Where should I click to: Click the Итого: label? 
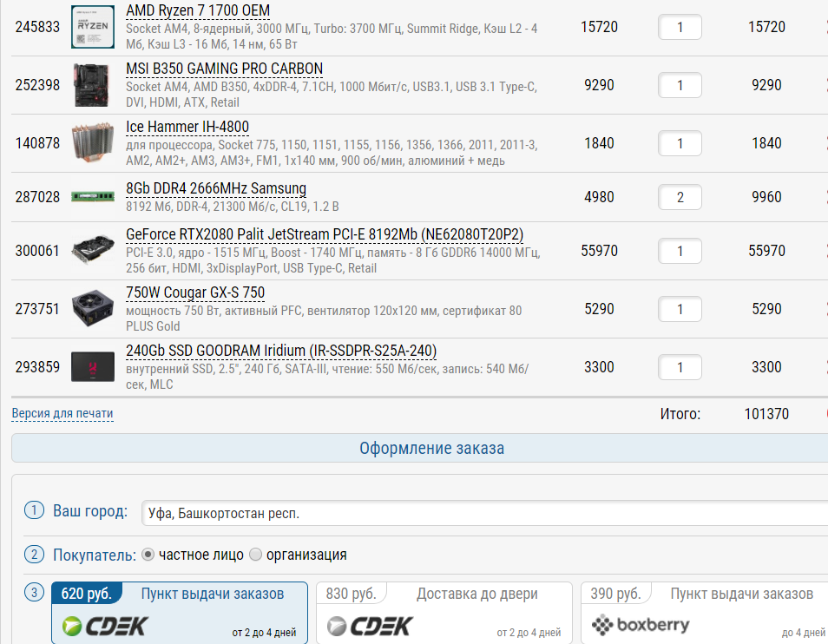click(680, 414)
